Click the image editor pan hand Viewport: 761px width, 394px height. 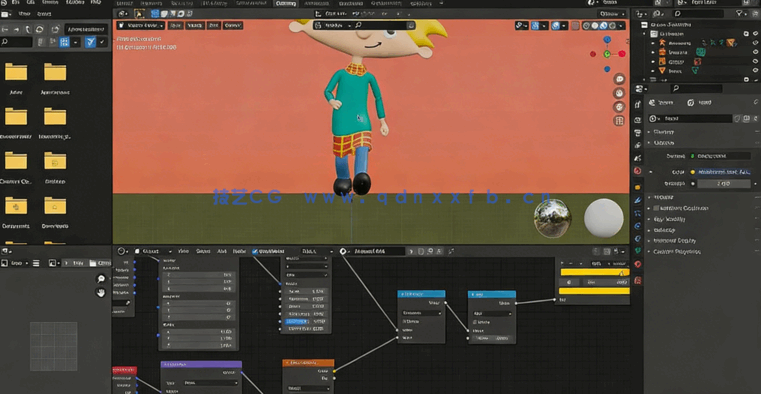coord(101,293)
